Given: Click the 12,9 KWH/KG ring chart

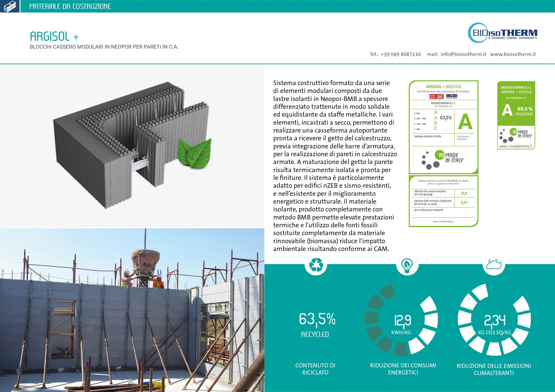Looking at the screenshot, I should pyautogui.click(x=402, y=319).
